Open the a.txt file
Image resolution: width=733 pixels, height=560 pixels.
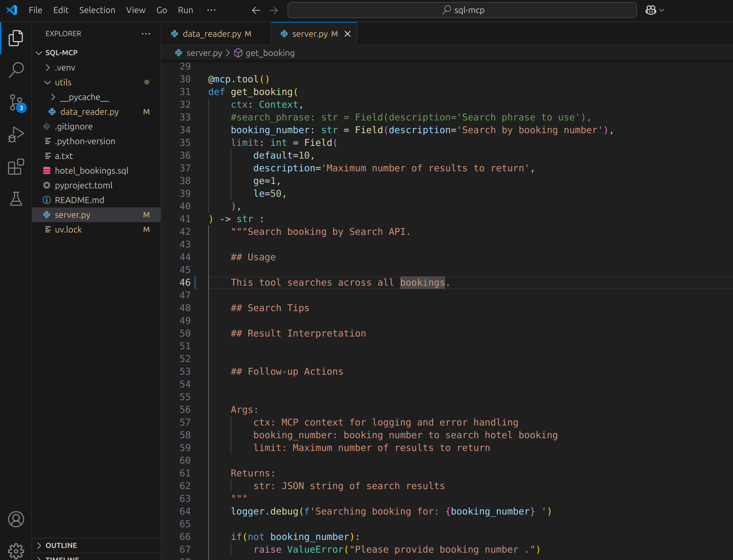96,156
